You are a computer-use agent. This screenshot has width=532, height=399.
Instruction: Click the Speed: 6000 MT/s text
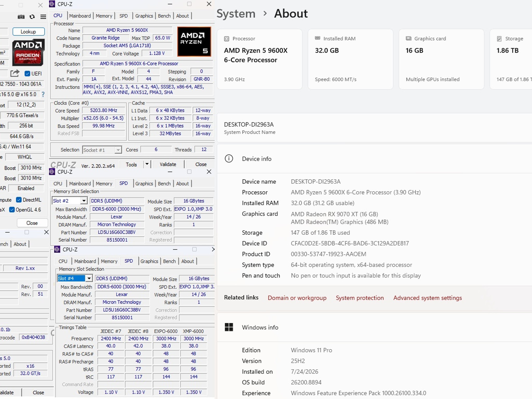click(x=335, y=79)
